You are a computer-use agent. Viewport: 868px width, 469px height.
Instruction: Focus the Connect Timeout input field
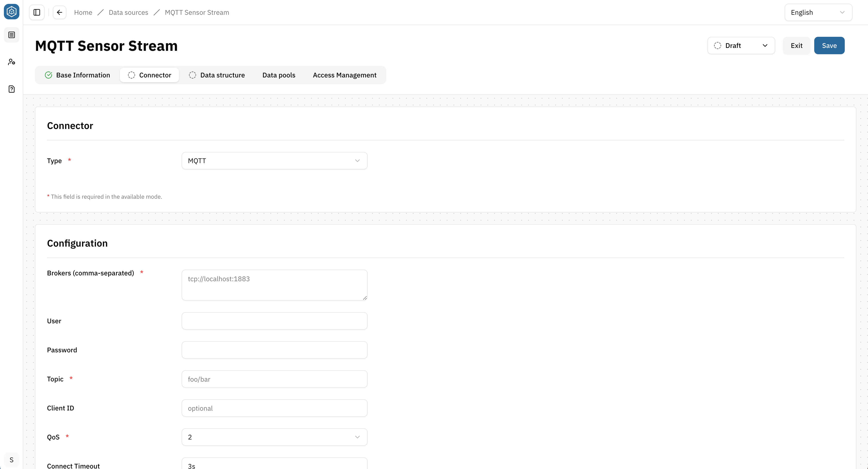click(x=274, y=463)
